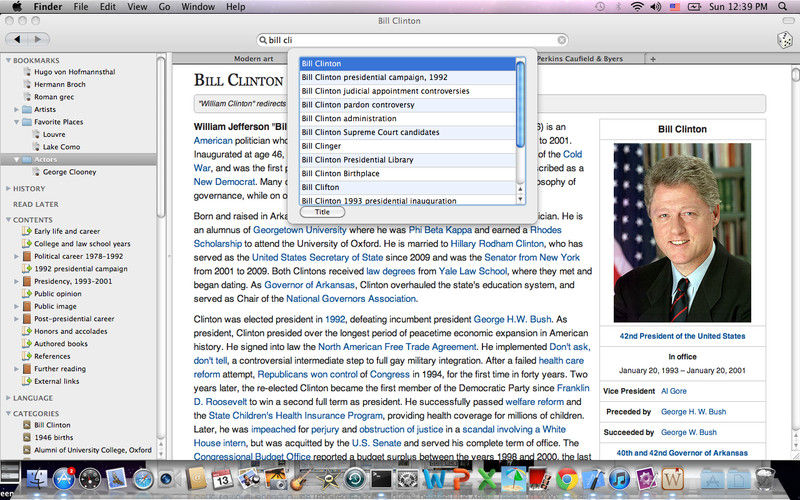800x500 pixels.
Task: Click the Favorite Places folder icon
Action: [27, 122]
